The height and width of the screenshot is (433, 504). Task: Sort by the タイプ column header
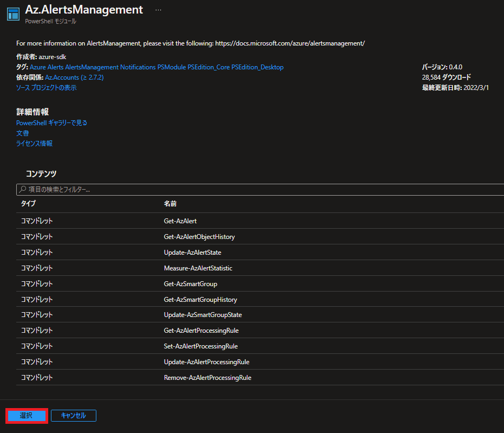point(28,204)
